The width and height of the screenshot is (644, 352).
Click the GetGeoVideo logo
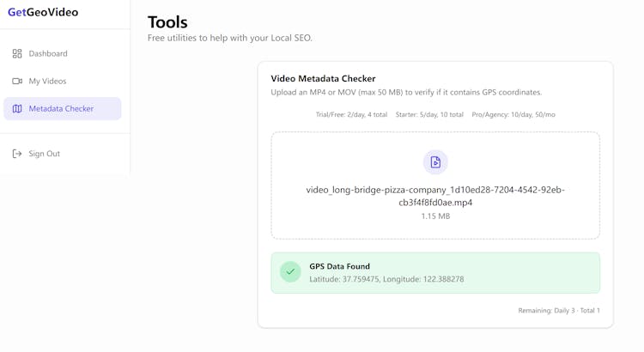[43, 13]
